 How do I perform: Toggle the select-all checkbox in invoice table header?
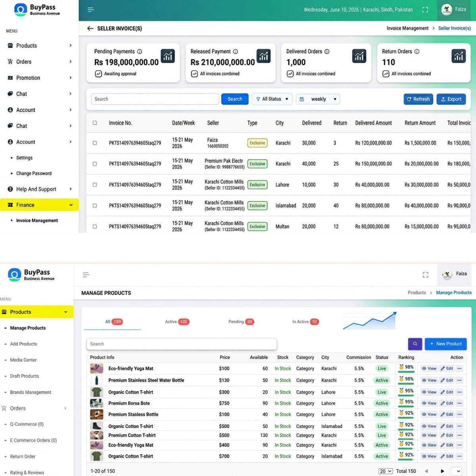click(x=95, y=123)
